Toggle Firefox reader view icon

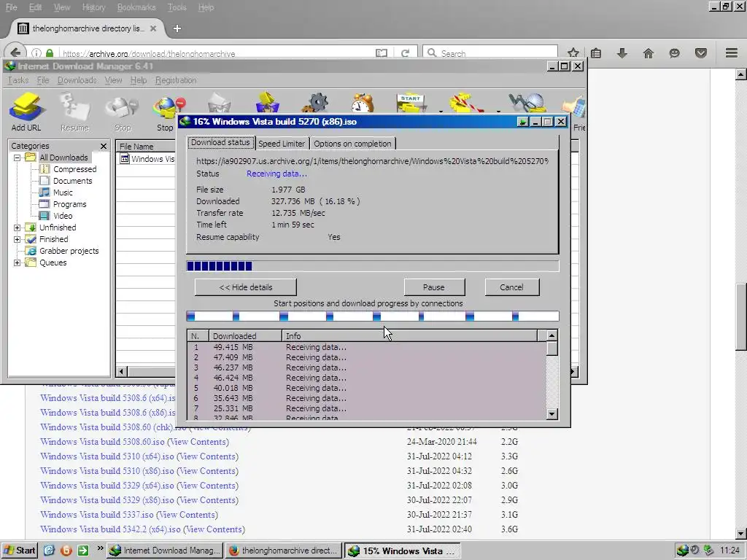[x=381, y=52]
